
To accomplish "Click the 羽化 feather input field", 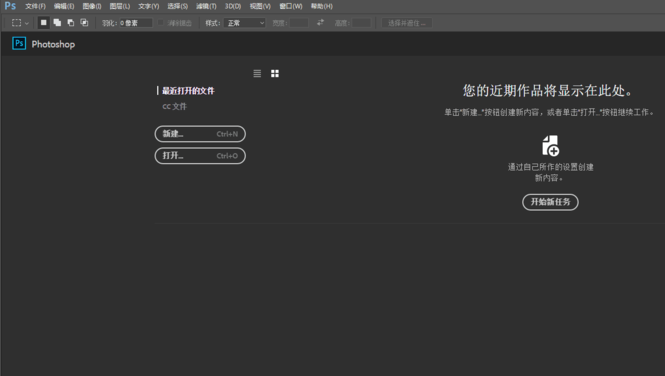I will 135,23.
